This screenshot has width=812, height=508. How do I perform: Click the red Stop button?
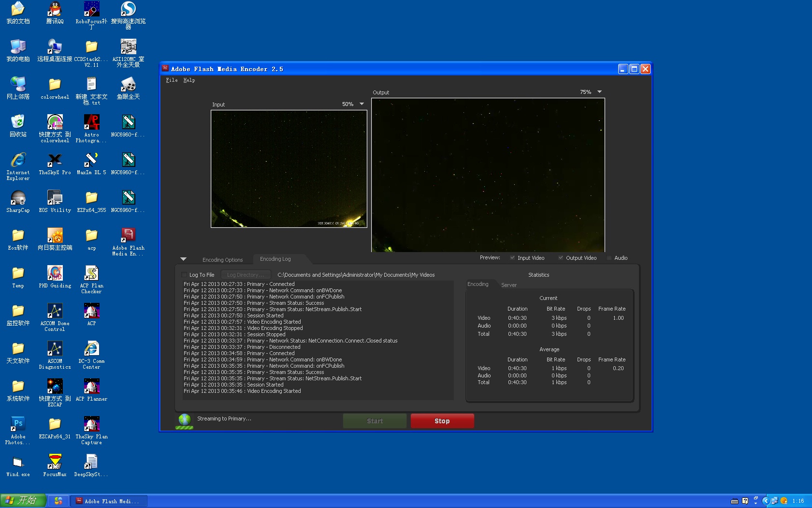442,421
